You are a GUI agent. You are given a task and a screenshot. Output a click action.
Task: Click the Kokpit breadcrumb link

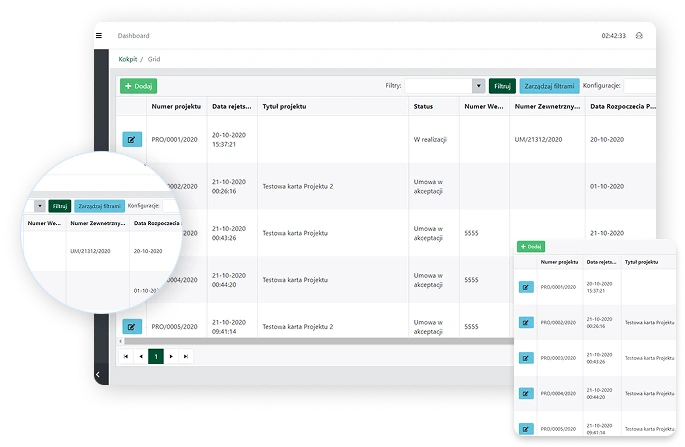tap(128, 59)
